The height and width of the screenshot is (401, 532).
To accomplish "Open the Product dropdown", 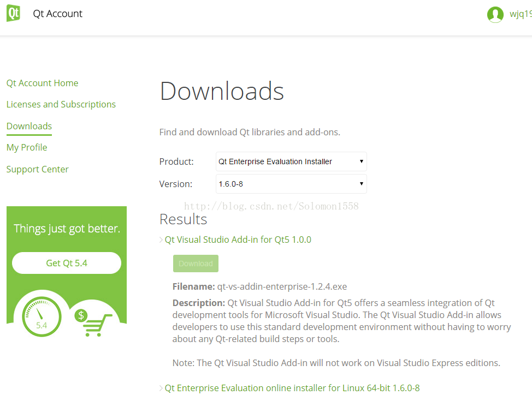I will [291, 161].
